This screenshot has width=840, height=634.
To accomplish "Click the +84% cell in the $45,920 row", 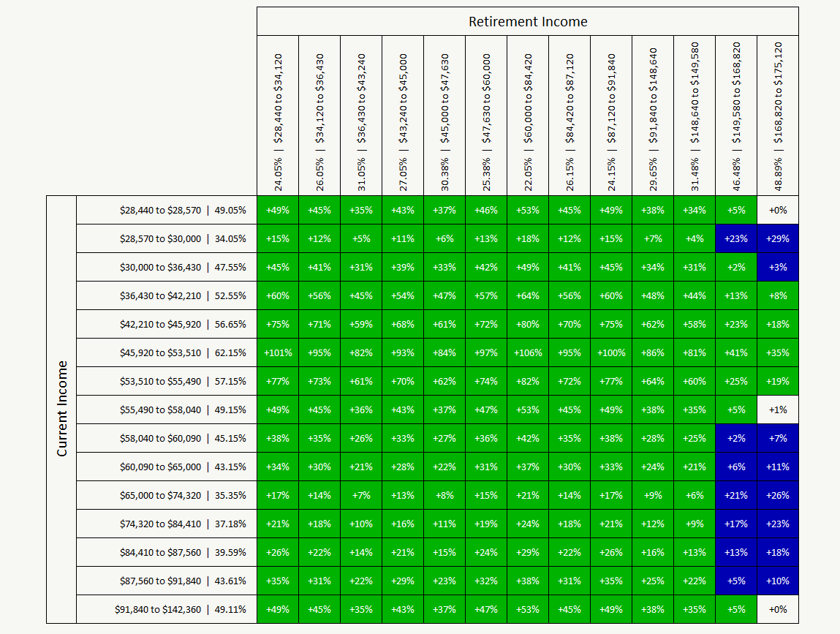I will (444, 352).
